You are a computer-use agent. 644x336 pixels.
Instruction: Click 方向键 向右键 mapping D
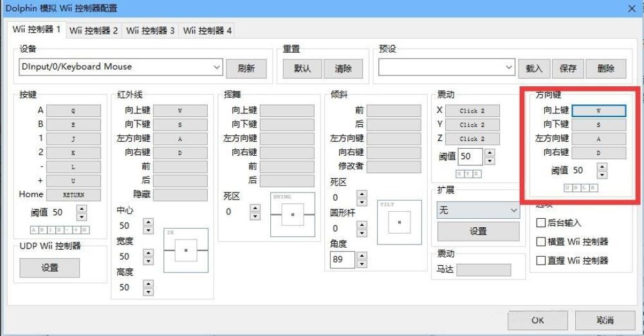tap(599, 153)
